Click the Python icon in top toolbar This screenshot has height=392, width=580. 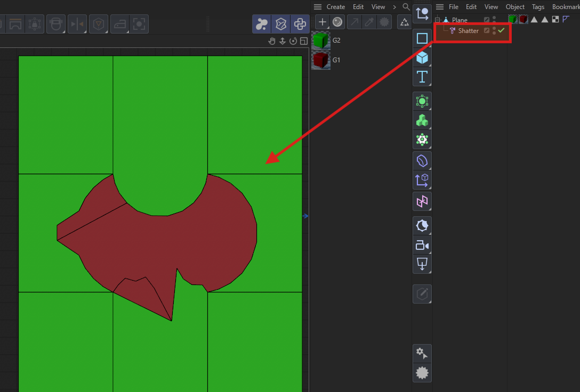click(300, 24)
